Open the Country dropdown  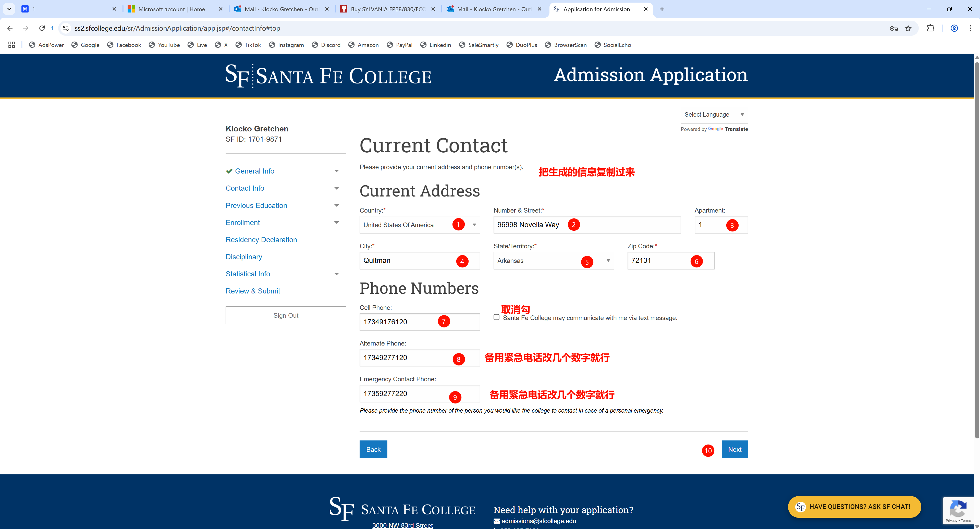pyautogui.click(x=420, y=225)
